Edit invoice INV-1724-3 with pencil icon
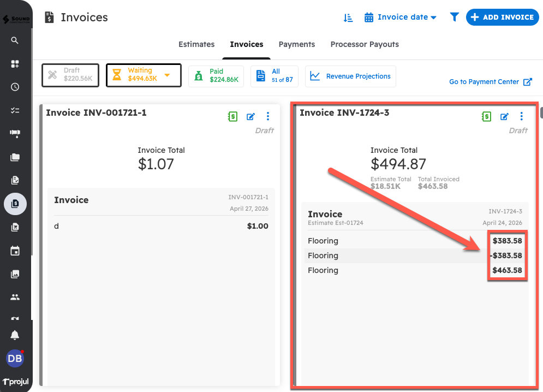This screenshot has height=392, width=543. pos(505,116)
